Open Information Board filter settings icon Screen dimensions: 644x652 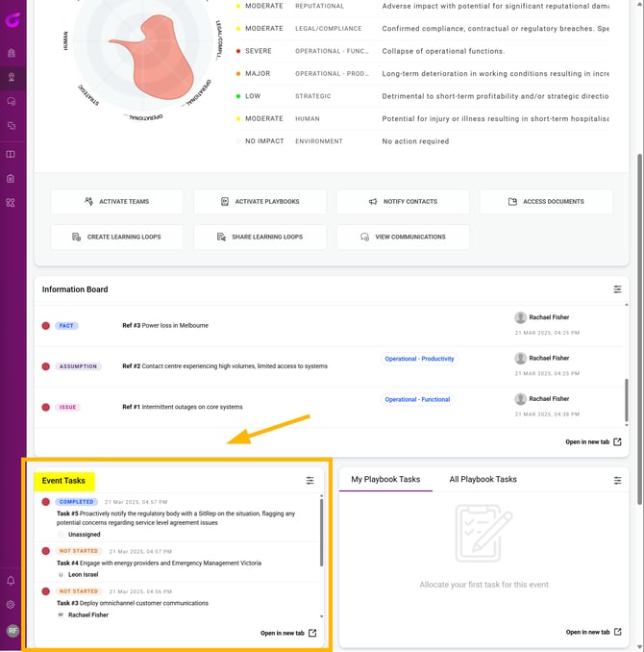617,289
